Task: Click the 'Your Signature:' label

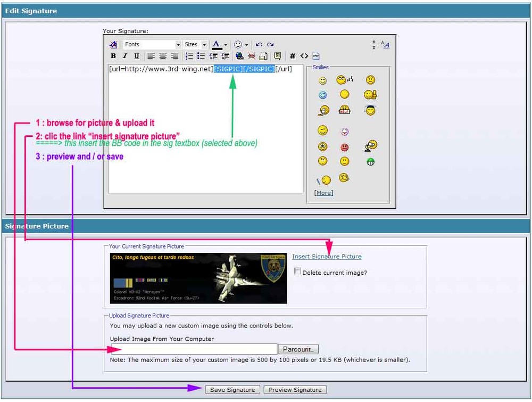Action: click(x=126, y=31)
